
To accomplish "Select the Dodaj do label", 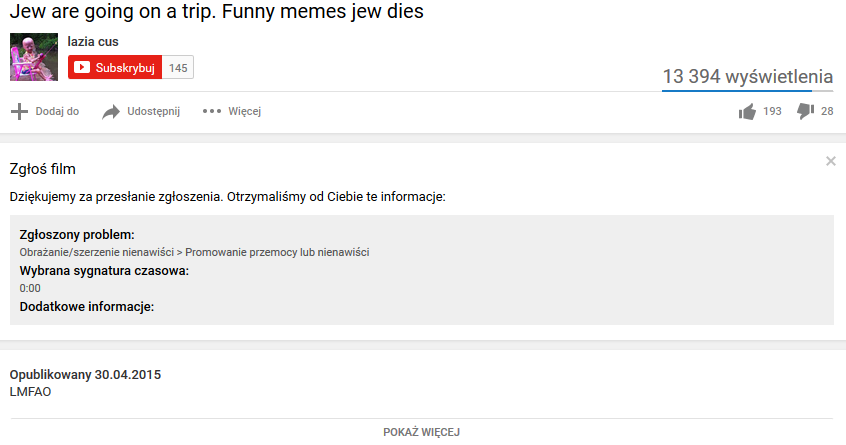I will tap(57, 112).
